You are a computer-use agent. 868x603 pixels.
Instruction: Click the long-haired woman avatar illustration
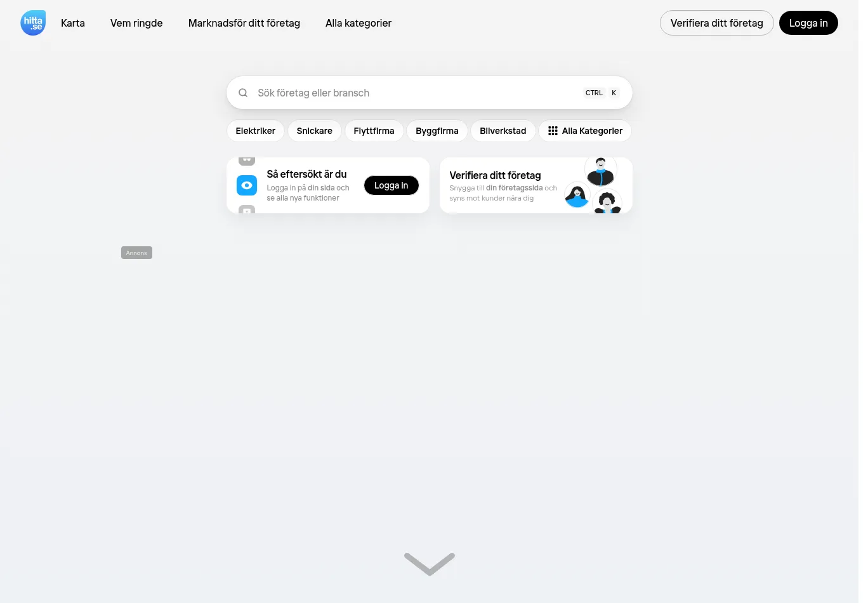coord(577,195)
